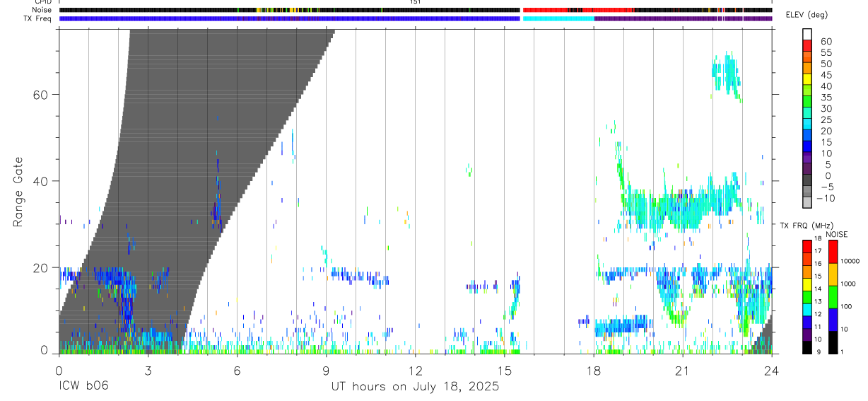The height and width of the screenshot is (401, 868).
Task: Click the "16" label on TX FRQ scale
Action: click(817, 264)
